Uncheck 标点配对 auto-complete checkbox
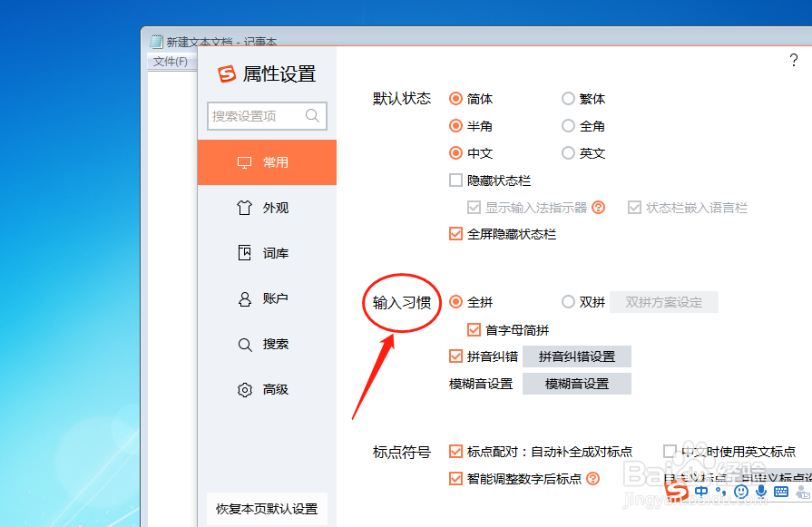Image resolution: width=812 pixels, height=527 pixels. point(455,452)
